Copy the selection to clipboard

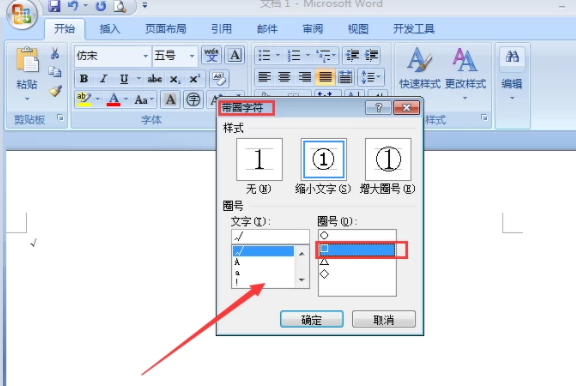click(55, 72)
